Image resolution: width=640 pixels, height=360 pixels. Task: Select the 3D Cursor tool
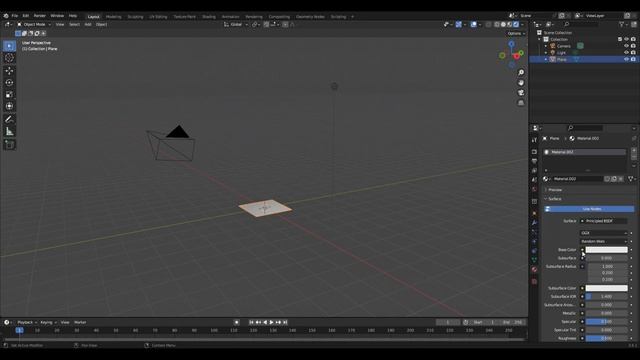(9, 58)
